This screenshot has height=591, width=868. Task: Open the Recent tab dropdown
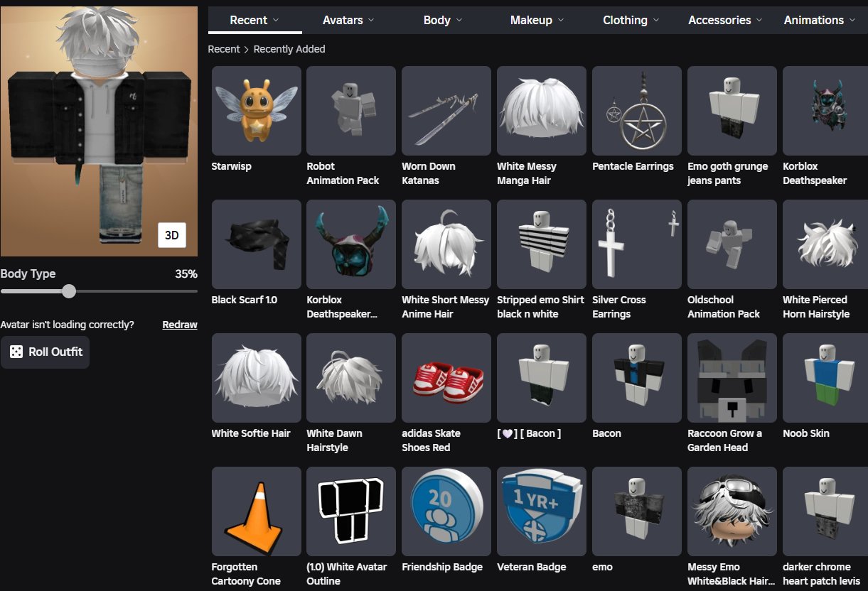click(254, 20)
